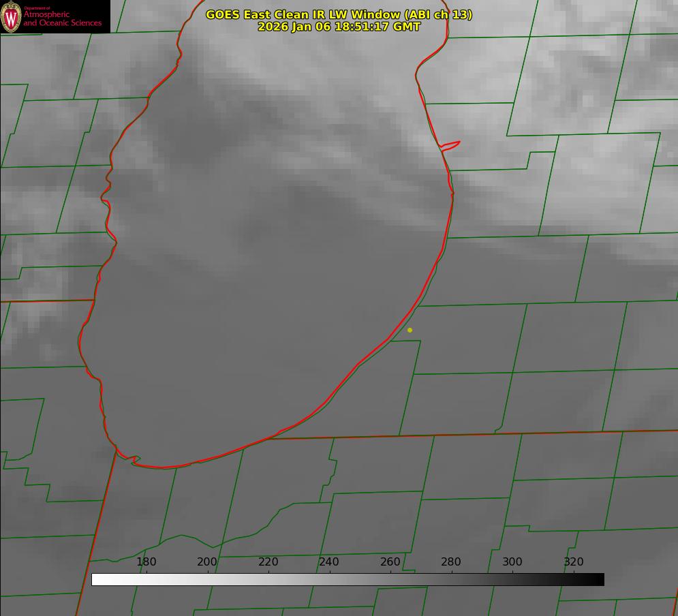Click the 200 label on the colorbar
This screenshot has width=678, height=616.
point(207,561)
